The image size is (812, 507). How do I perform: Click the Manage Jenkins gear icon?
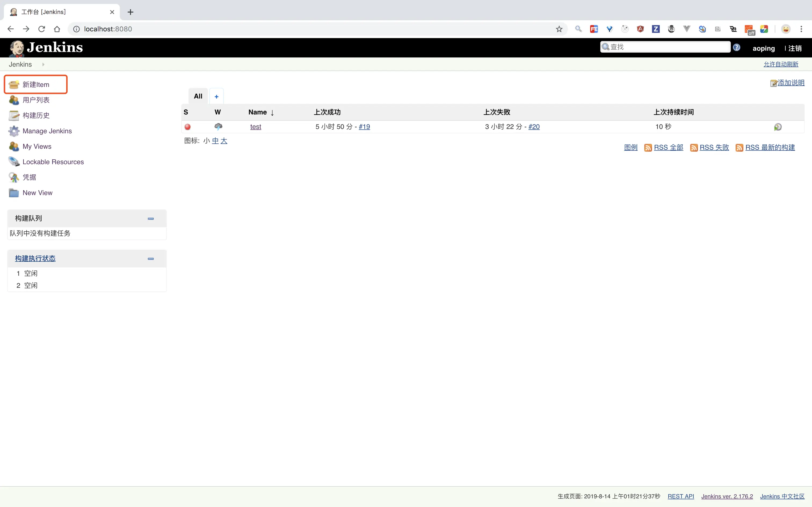click(x=14, y=131)
